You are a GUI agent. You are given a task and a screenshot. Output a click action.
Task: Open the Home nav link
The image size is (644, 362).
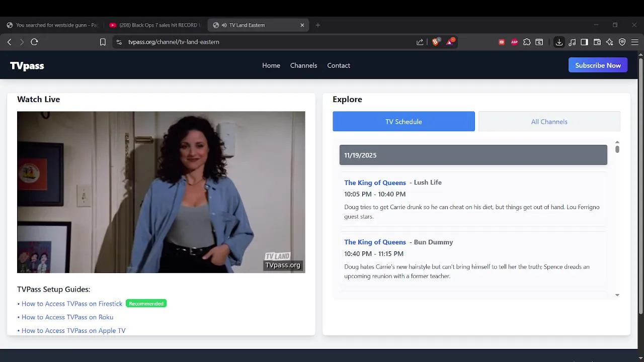pyautogui.click(x=271, y=65)
